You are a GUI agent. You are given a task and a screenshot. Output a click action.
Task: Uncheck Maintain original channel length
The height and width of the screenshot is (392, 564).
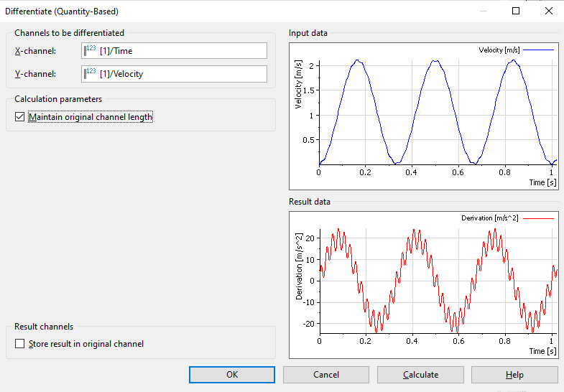(x=20, y=117)
